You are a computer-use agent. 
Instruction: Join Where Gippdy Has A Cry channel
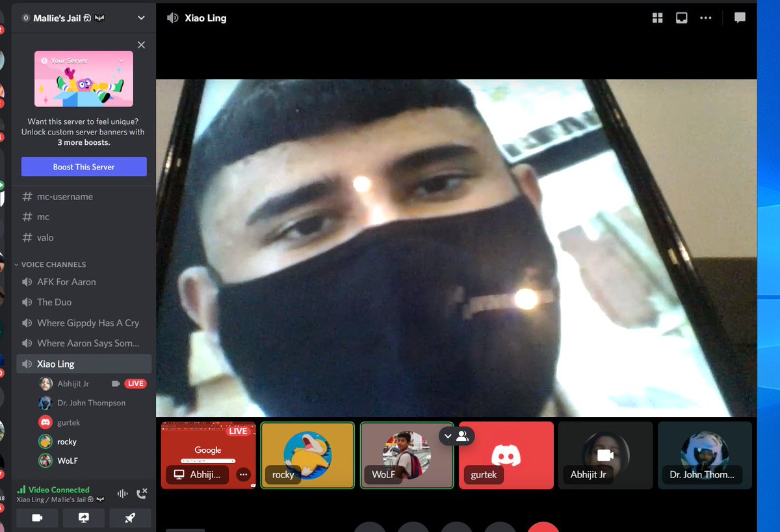(x=84, y=323)
